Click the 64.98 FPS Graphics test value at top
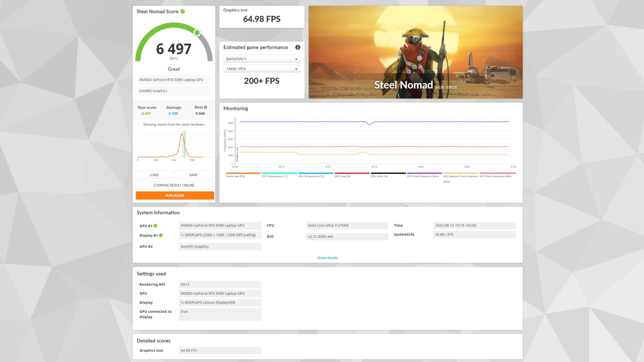The width and height of the screenshot is (644, 362). click(x=262, y=19)
